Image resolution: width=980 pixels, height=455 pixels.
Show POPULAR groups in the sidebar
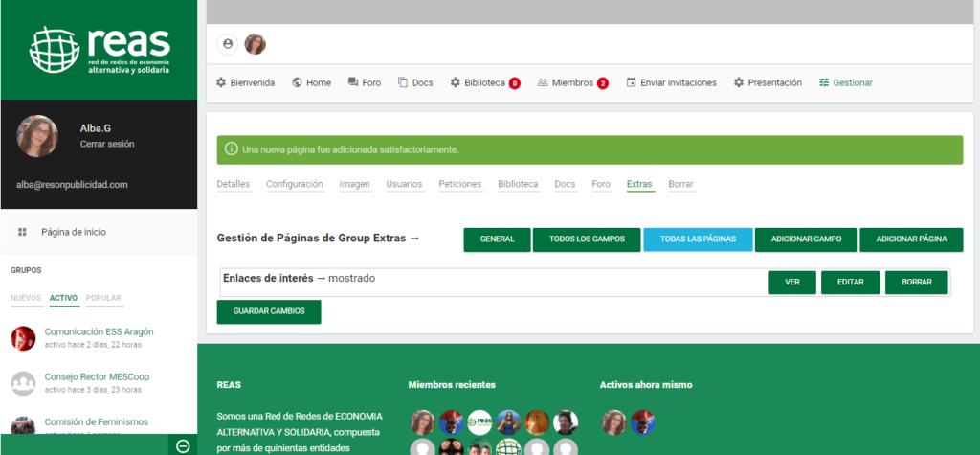tap(103, 298)
